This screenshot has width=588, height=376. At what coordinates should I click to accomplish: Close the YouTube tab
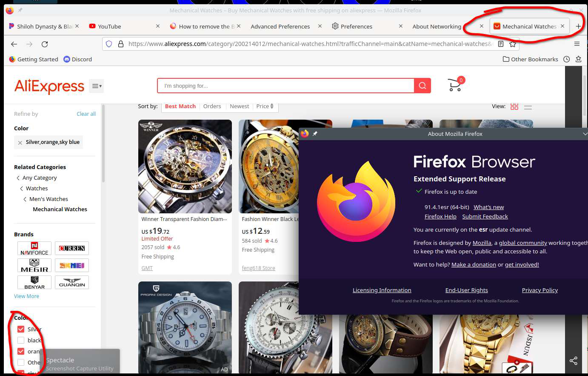(x=158, y=26)
